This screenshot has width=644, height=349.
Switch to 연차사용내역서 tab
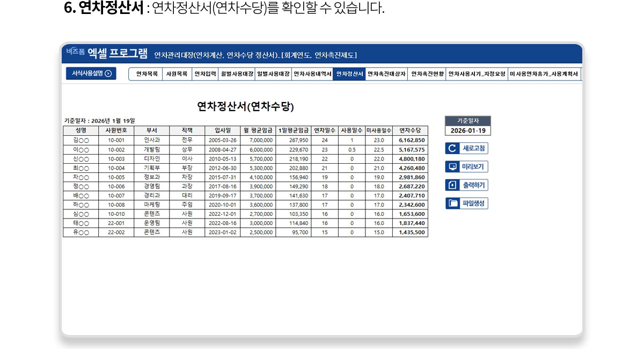[312, 74]
